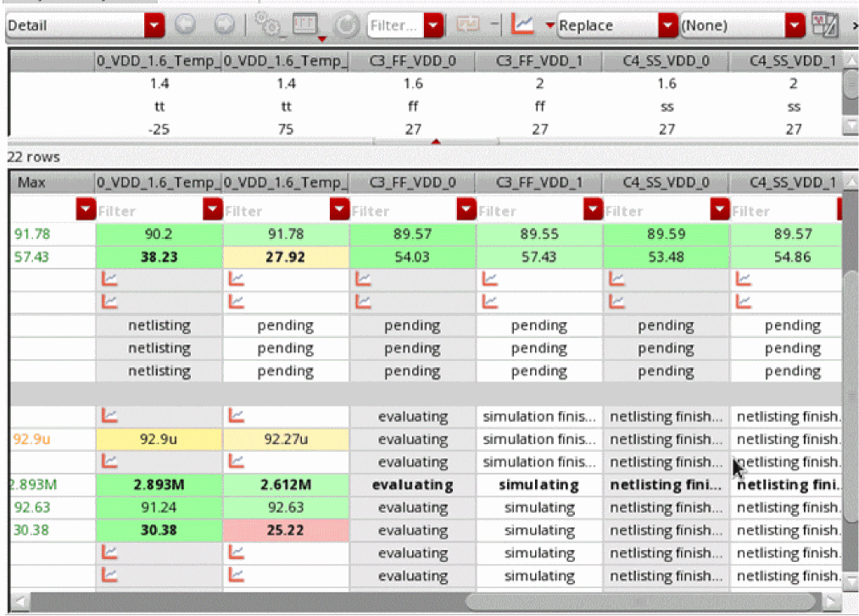This screenshot has height=616, width=859.
Task: Click plot icon under 27.92 cell
Action: [x=236, y=280]
